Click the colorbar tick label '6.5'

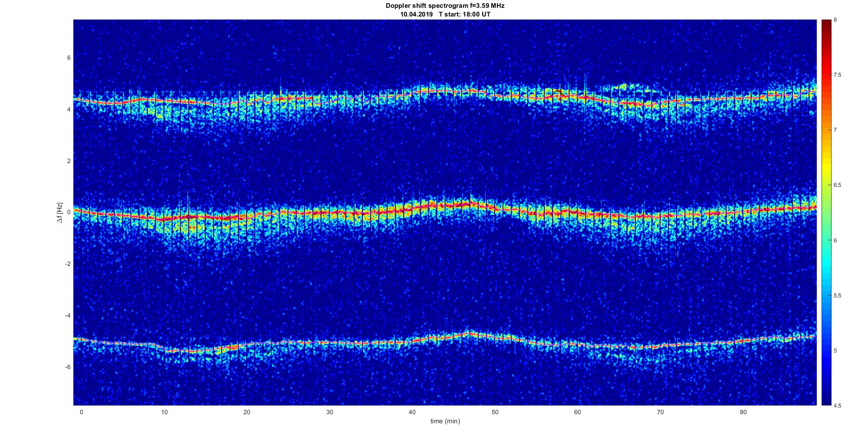(838, 185)
